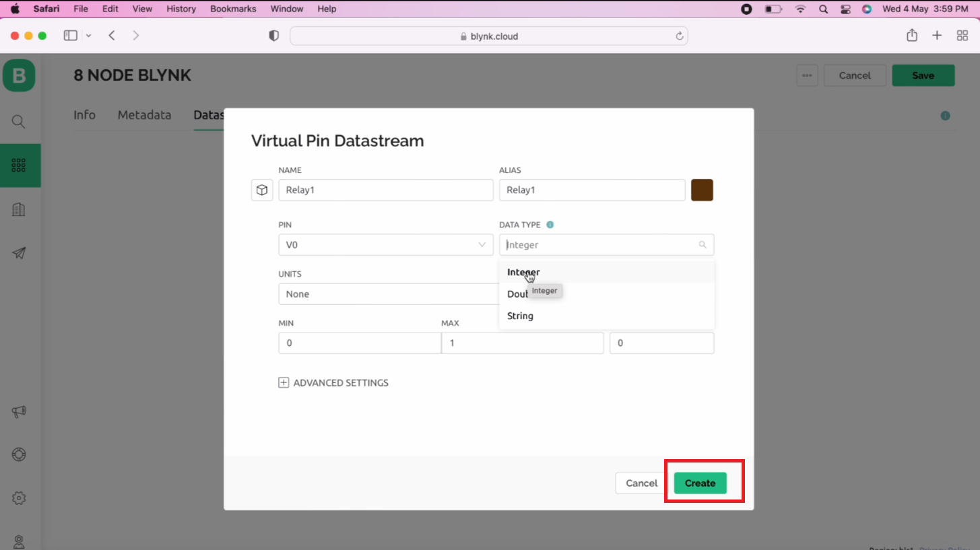Open the three-dots more options button

[x=807, y=75]
